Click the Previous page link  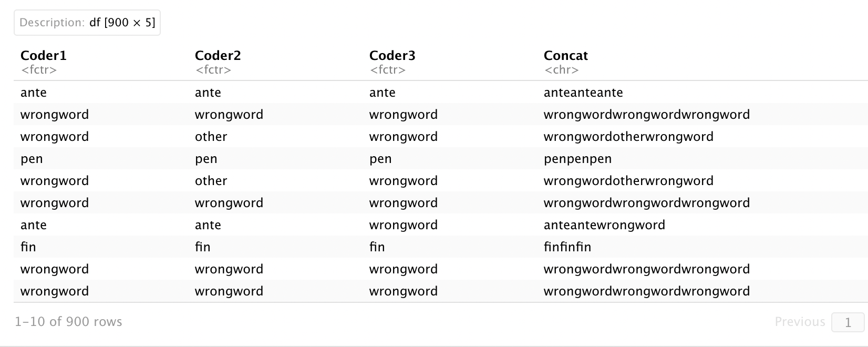(x=800, y=322)
